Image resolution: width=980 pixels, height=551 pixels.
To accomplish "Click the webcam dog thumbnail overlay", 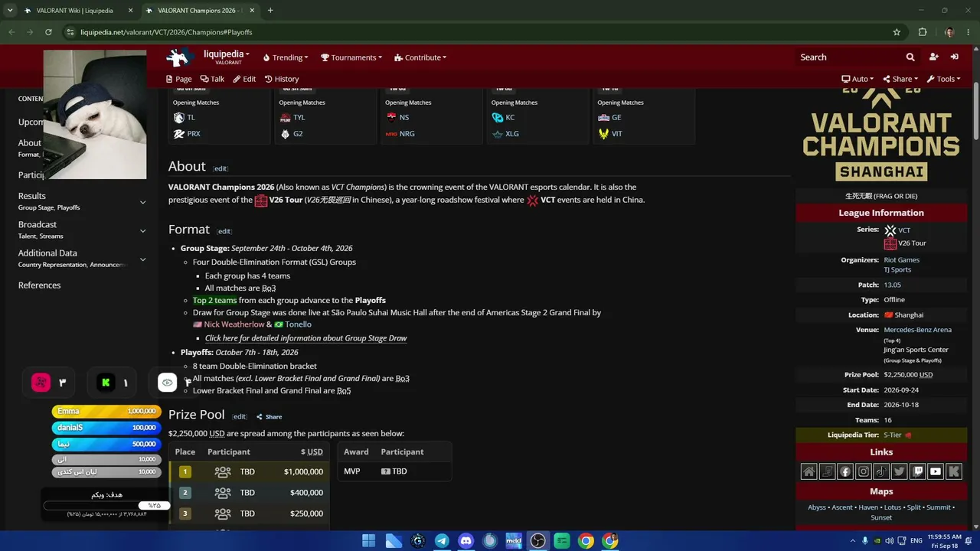I will (x=95, y=115).
